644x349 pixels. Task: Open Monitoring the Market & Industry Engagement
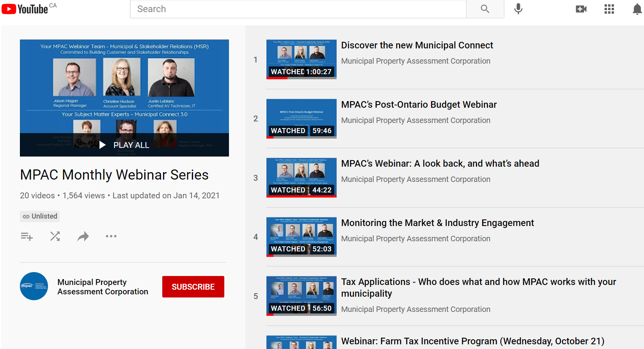[437, 223]
